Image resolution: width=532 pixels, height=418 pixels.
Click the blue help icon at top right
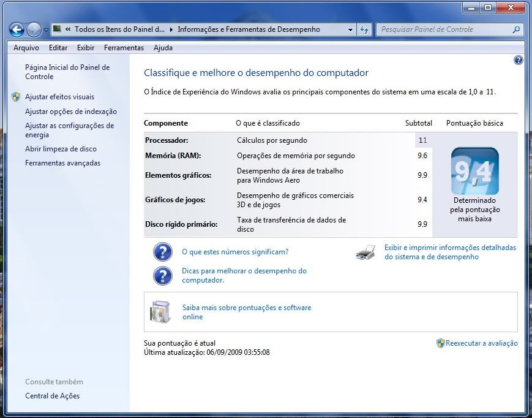[519, 61]
